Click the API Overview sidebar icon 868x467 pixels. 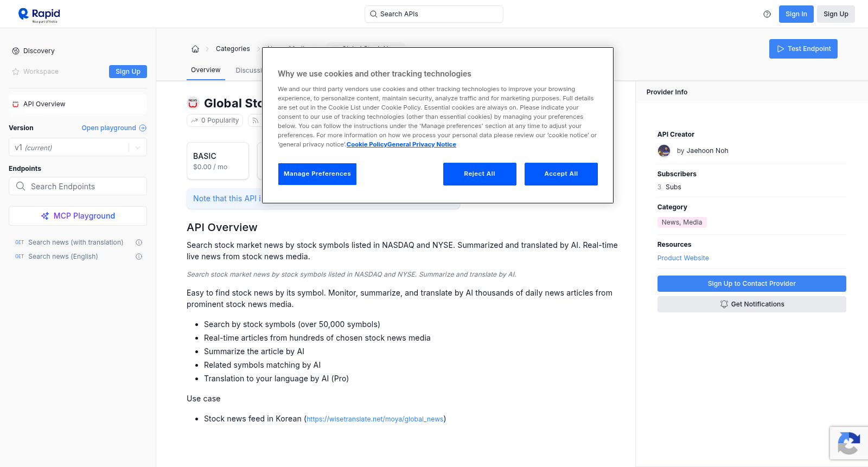[x=16, y=104]
